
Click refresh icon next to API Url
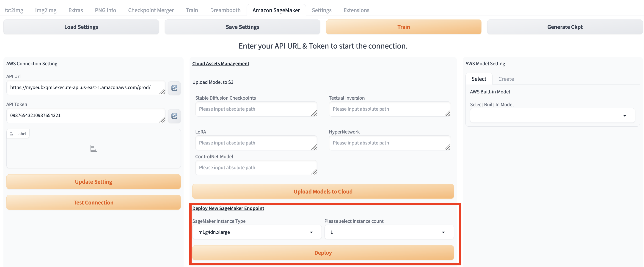[174, 88]
